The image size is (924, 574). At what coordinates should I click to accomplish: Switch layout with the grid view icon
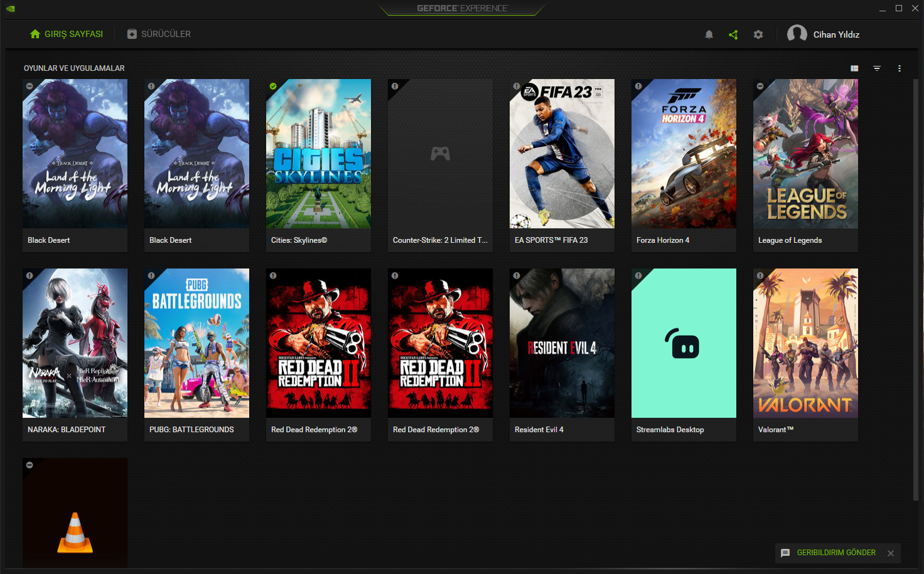[854, 68]
